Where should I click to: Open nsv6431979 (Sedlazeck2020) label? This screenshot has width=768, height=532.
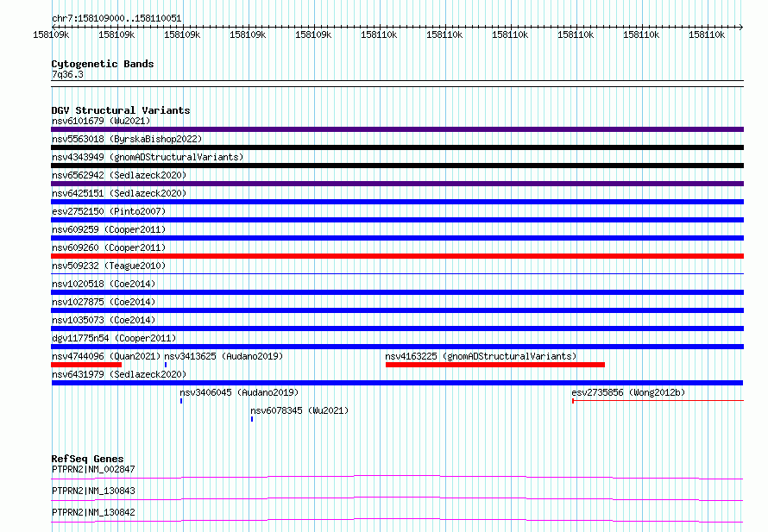pos(119,374)
